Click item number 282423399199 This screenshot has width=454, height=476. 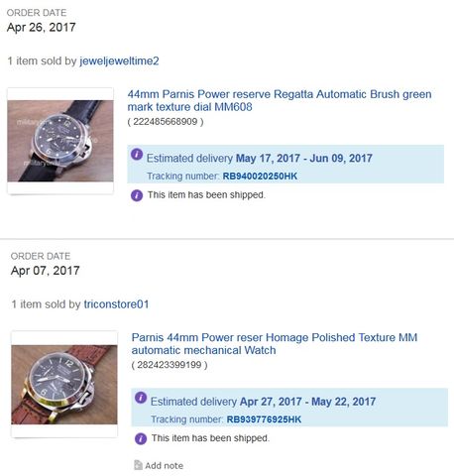[x=170, y=365]
